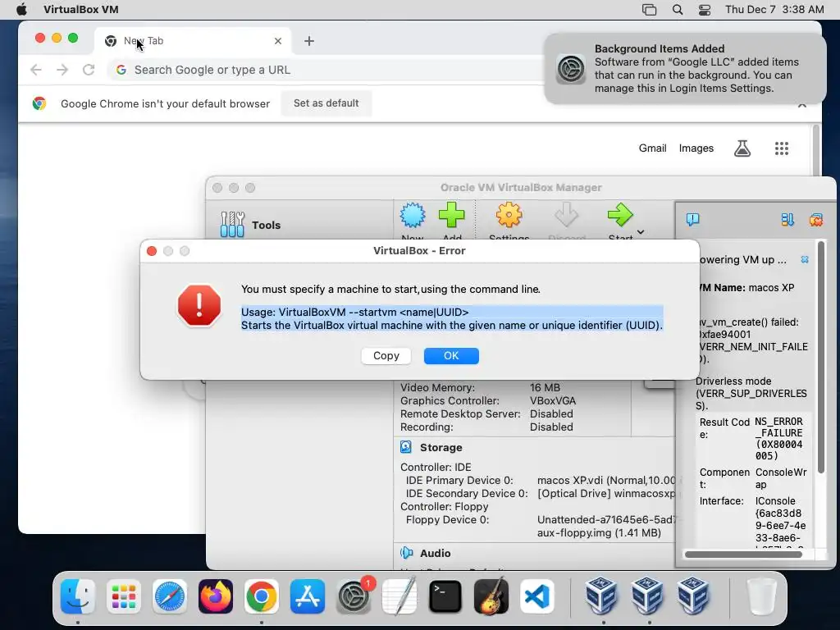
Task: Close the New Tab tab in Chrome
Action: tap(278, 41)
